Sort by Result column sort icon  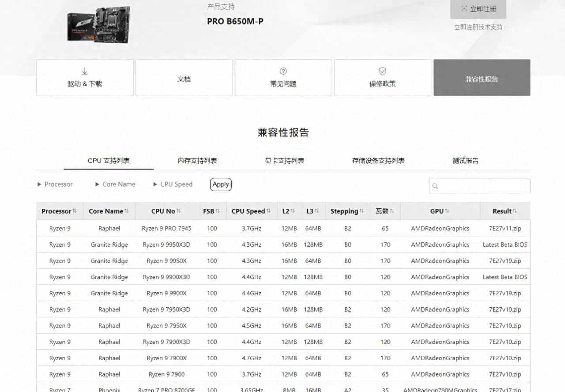click(x=515, y=211)
